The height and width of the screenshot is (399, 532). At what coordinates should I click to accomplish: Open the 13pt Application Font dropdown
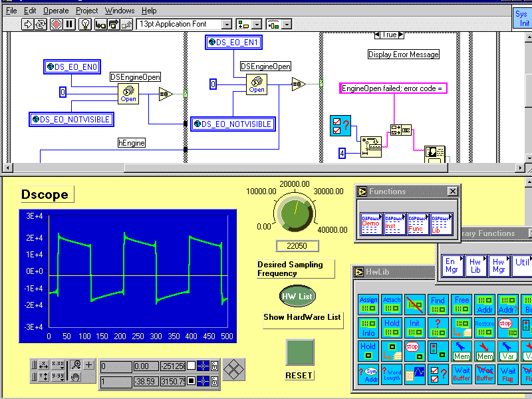pos(226,24)
